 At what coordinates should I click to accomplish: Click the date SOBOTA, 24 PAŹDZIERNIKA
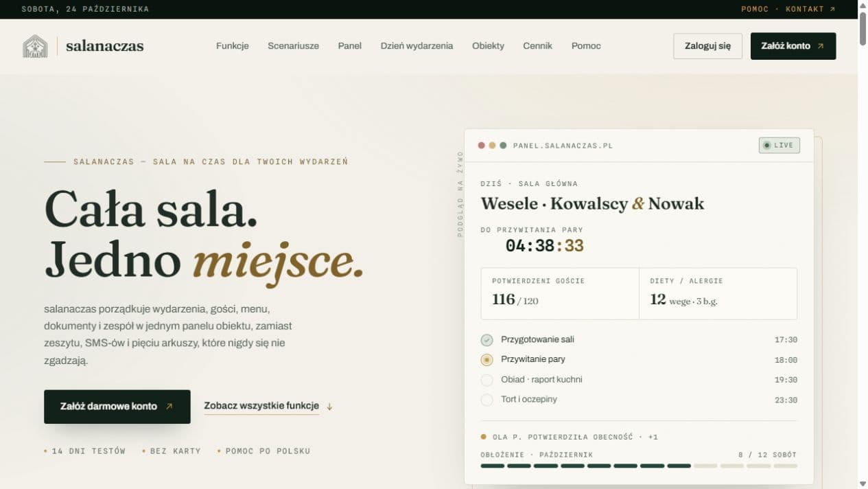85,9
